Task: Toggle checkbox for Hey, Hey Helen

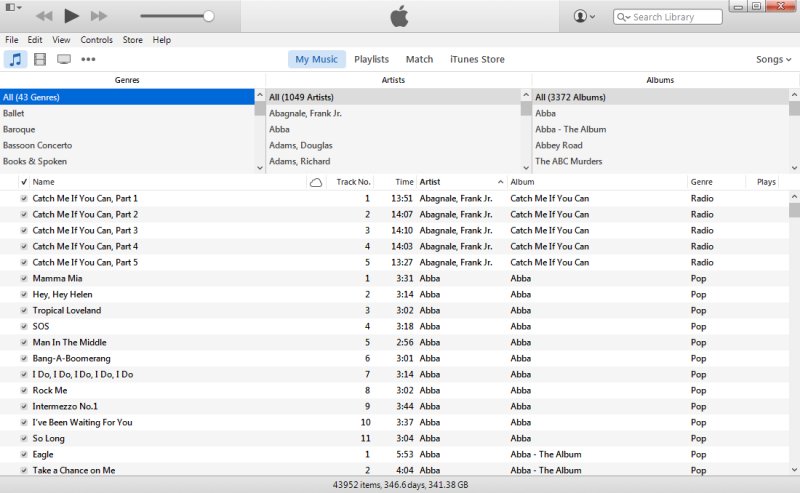Action: pos(24,294)
